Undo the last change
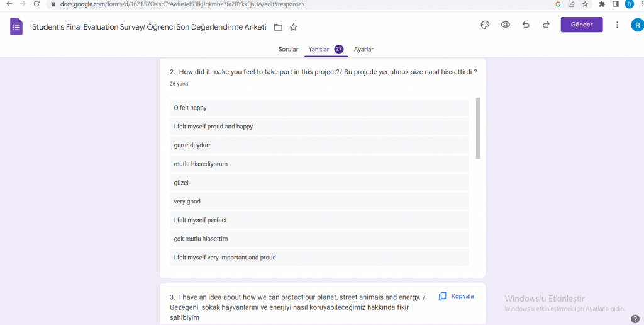This screenshot has height=325, width=644. click(x=526, y=25)
